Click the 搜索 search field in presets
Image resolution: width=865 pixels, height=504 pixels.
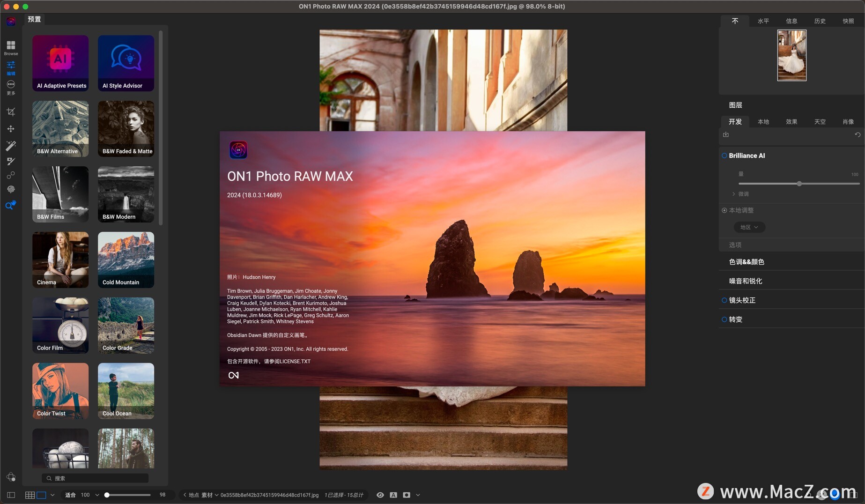pyautogui.click(x=95, y=478)
